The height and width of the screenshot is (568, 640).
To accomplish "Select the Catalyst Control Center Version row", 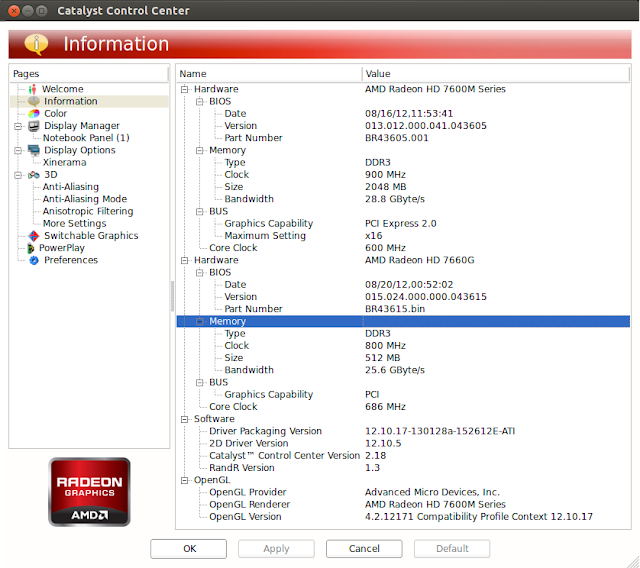I will [x=403, y=456].
